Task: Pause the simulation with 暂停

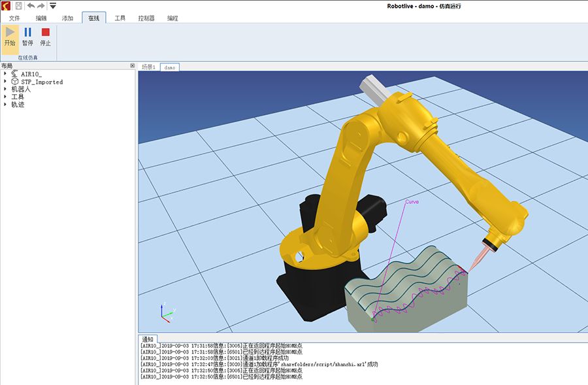Action: [x=27, y=35]
